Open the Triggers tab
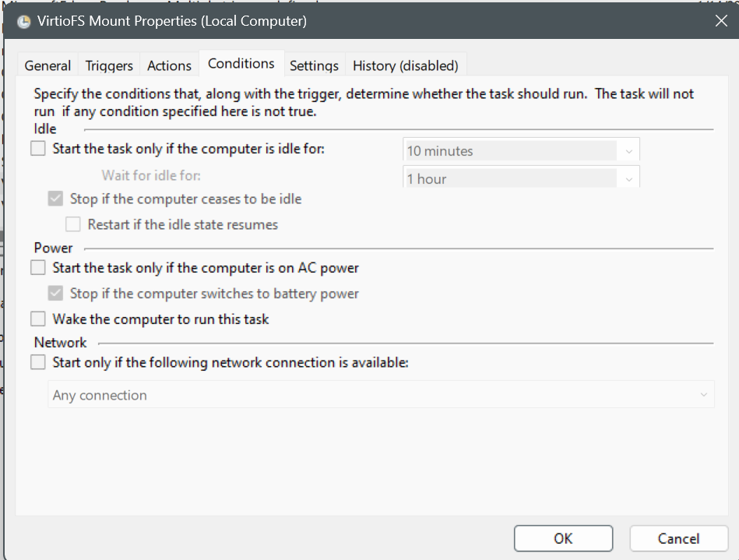Image resolution: width=739 pixels, height=560 pixels. [109, 65]
